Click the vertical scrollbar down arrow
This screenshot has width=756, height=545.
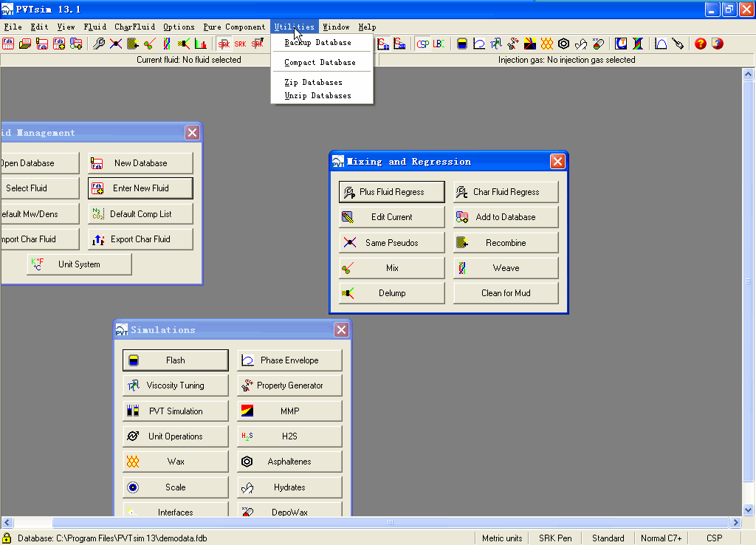(749, 510)
